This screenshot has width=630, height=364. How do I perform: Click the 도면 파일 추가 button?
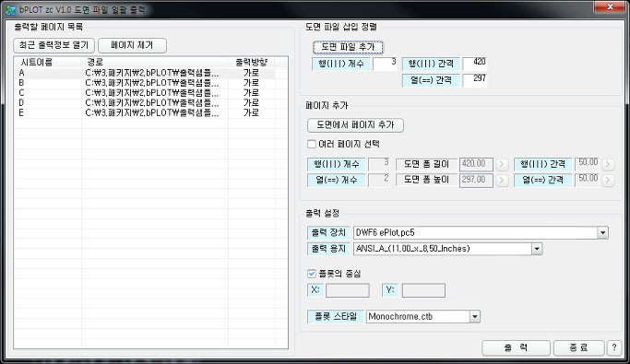[x=348, y=47]
